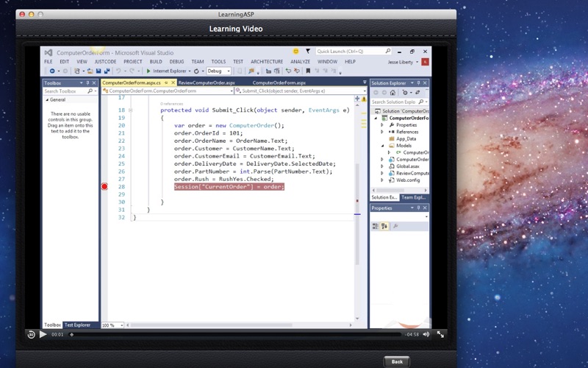Click the Undo arrow icon

[118, 71]
